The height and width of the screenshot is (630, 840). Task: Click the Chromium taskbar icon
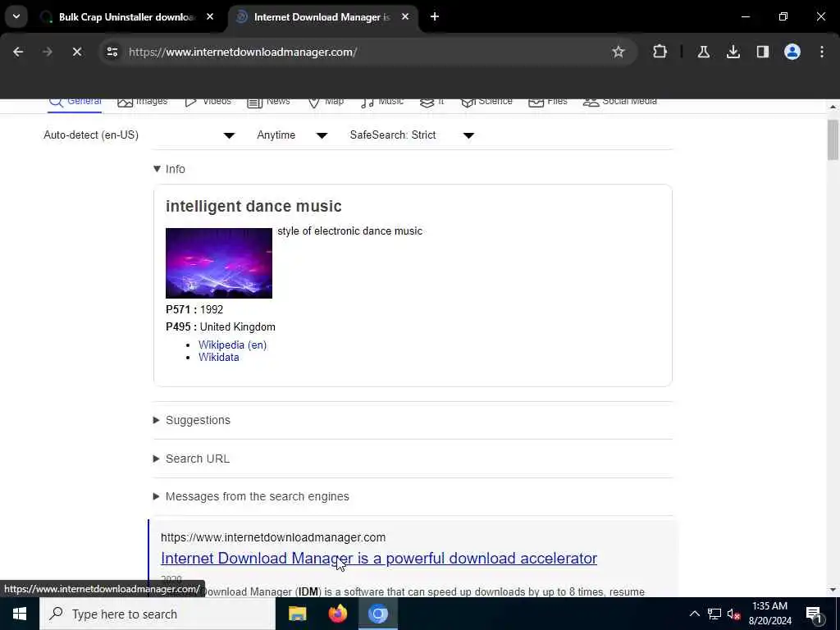pos(377,614)
